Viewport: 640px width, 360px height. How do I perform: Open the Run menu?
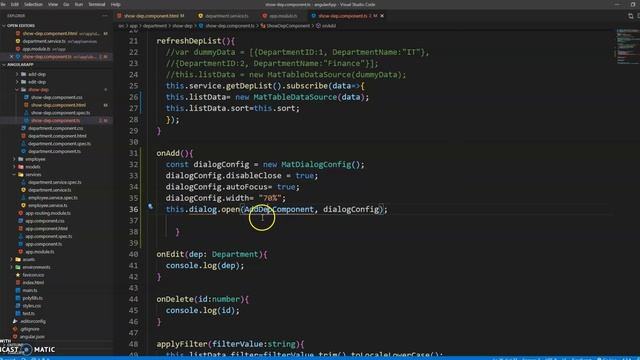point(79,4)
